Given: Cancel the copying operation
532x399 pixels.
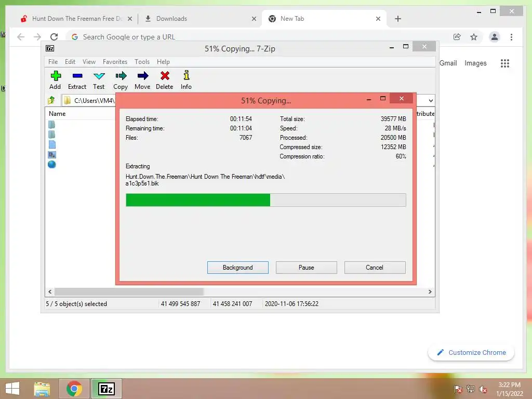Looking at the screenshot, I should click(375, 268).
